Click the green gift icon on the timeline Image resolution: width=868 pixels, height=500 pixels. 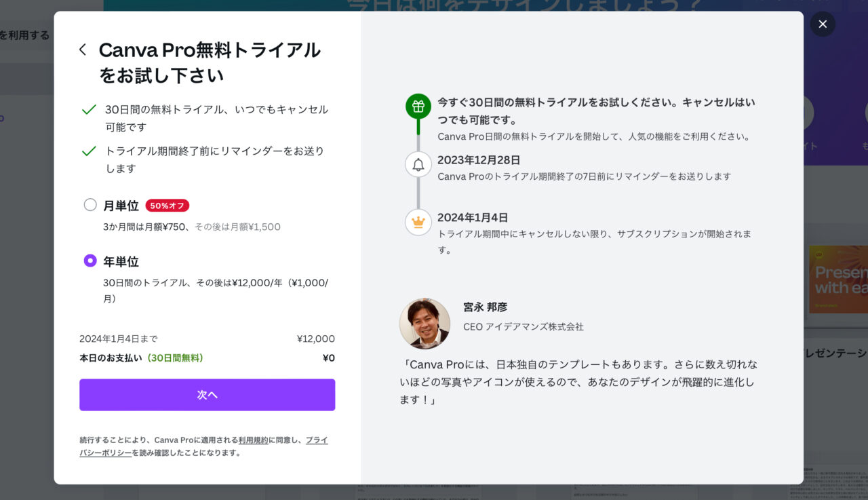(x=418, y=106)
